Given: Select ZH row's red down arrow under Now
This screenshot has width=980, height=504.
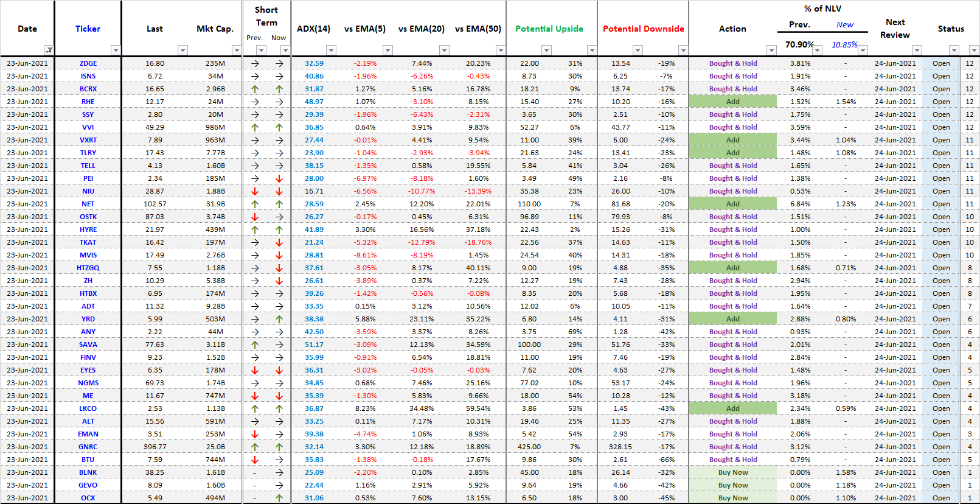Looking at the screenshot, I should coord(279,281).
